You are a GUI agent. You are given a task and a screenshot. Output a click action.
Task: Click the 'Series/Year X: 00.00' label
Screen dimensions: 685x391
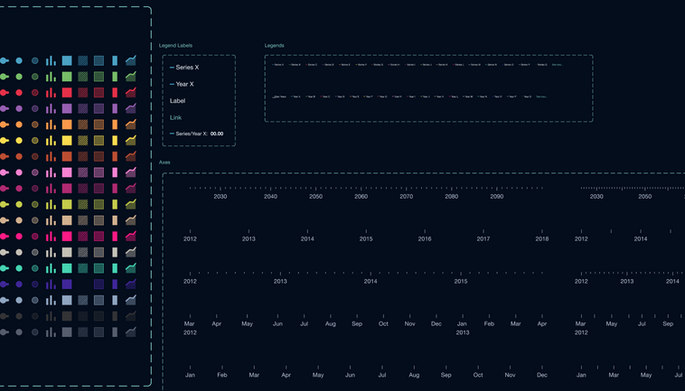coord(197,134)
